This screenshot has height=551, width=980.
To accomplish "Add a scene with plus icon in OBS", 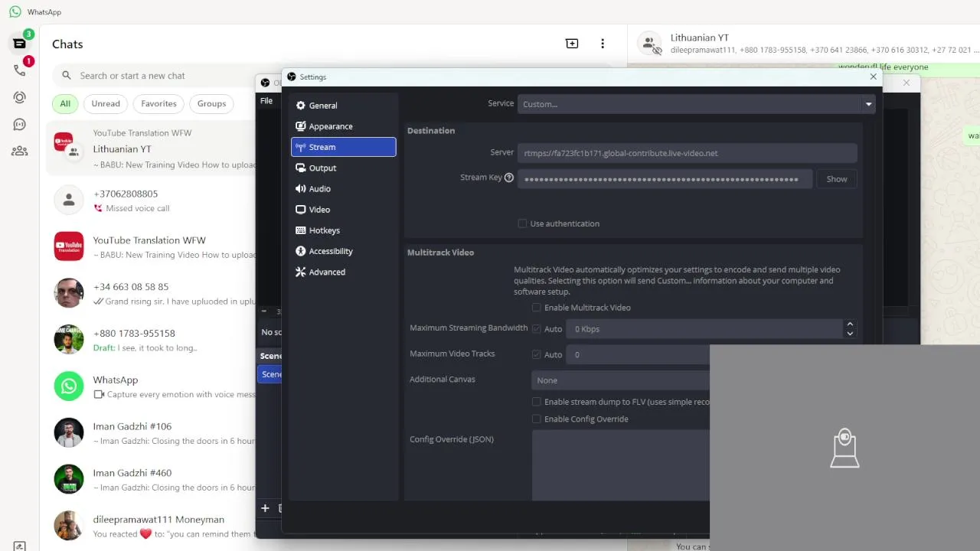I will 265,508.
